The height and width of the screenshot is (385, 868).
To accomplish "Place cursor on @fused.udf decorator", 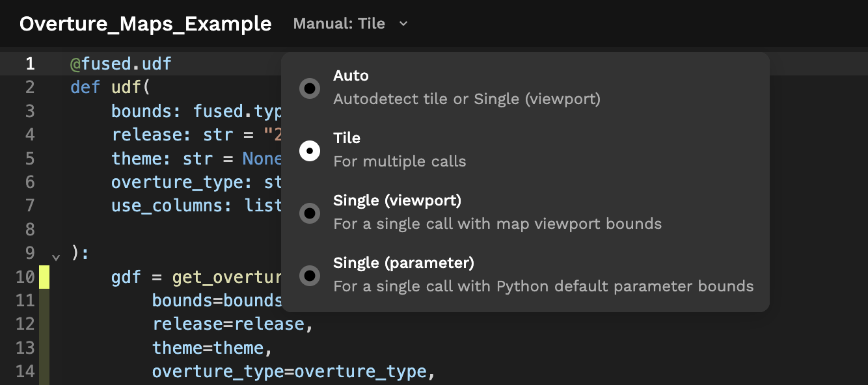I will [x=121, y=64].
